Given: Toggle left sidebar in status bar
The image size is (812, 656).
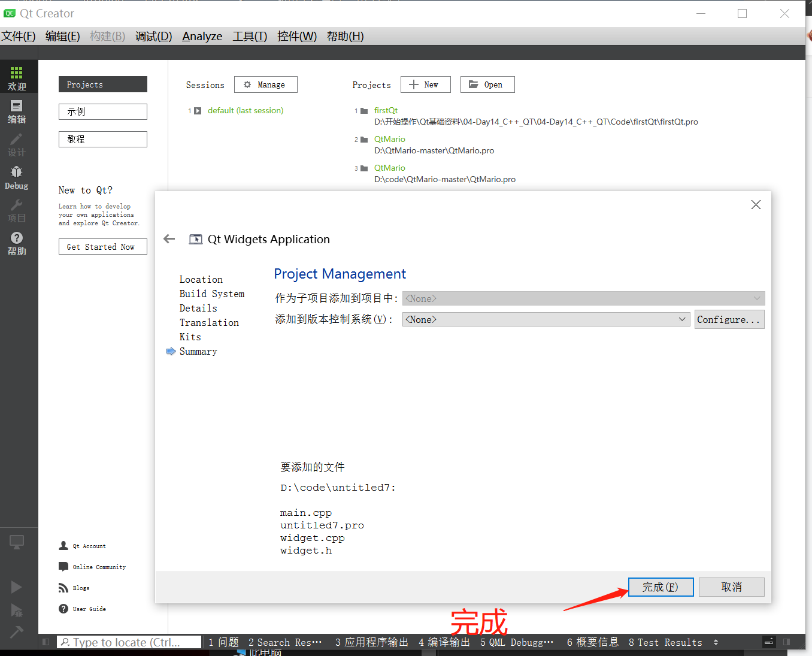Looking at the screenshot, I should click(x=46, y=642).
